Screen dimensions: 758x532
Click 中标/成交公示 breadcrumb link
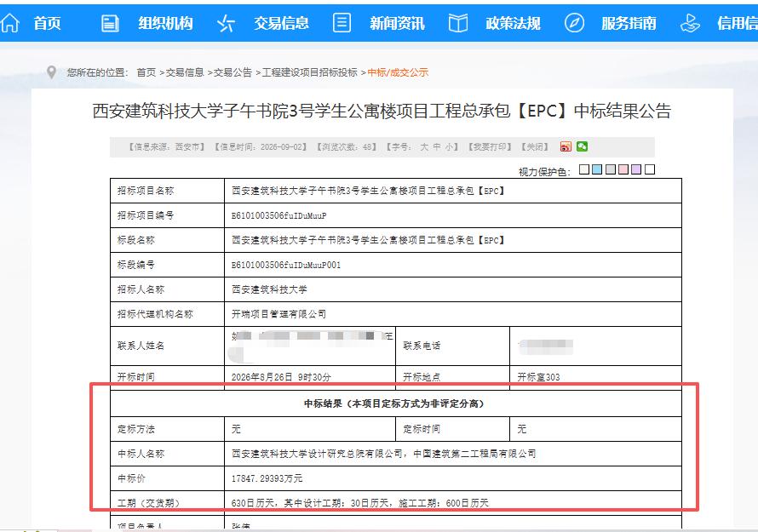point(398,72)
